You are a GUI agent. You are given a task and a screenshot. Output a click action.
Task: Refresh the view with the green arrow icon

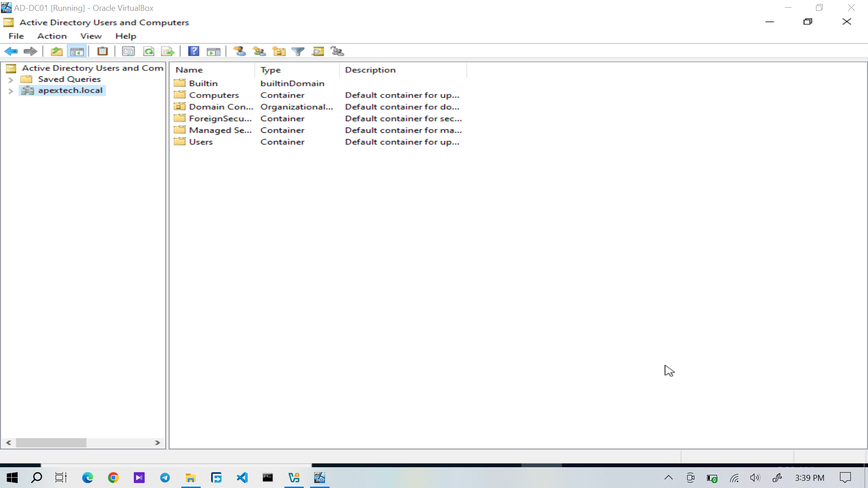[148, 52]
